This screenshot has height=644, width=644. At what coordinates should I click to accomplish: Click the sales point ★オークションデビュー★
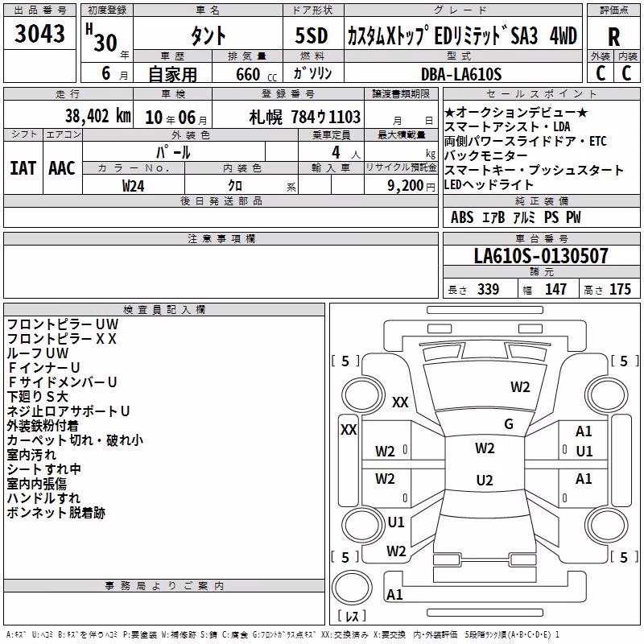516,113
